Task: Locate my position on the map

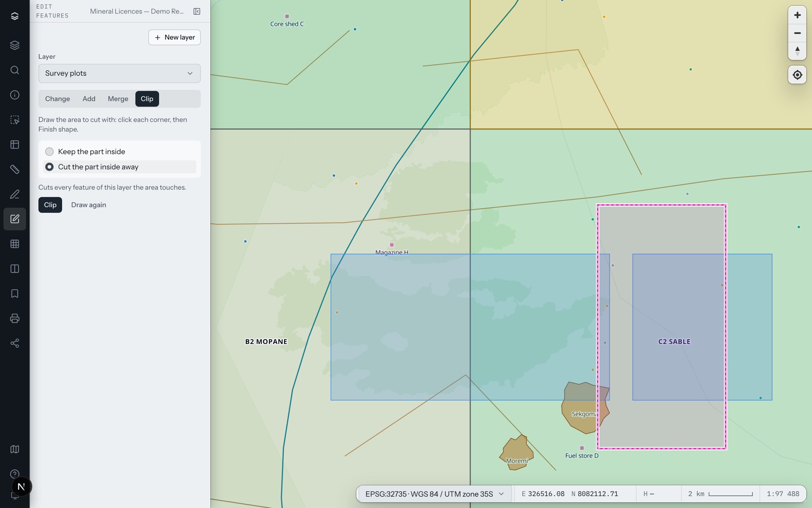Action: tap(797, 75)
